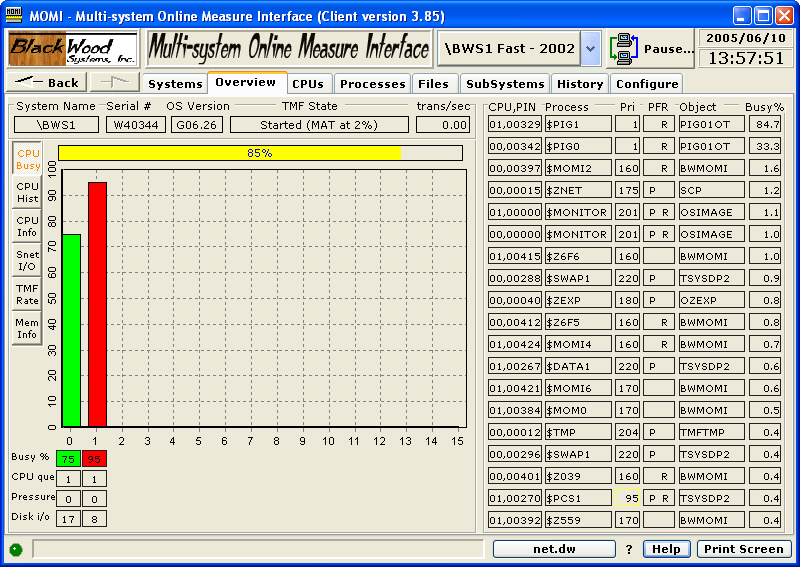Open Help from the bottom bar
This screenshot has width=800, height=567.
point(666,549)
